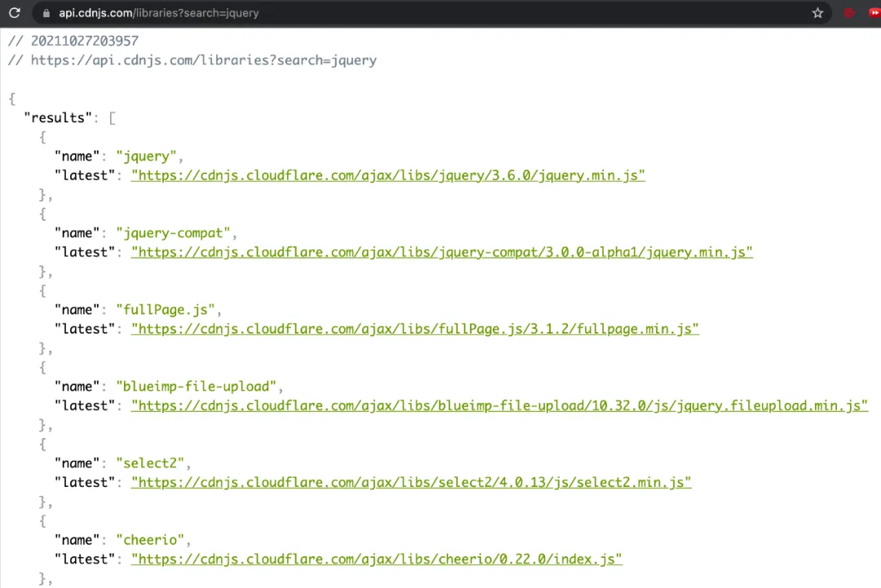881x588 pixels.
Task: Click the "latest" key beside cheerio link
Action: point(85,559)
